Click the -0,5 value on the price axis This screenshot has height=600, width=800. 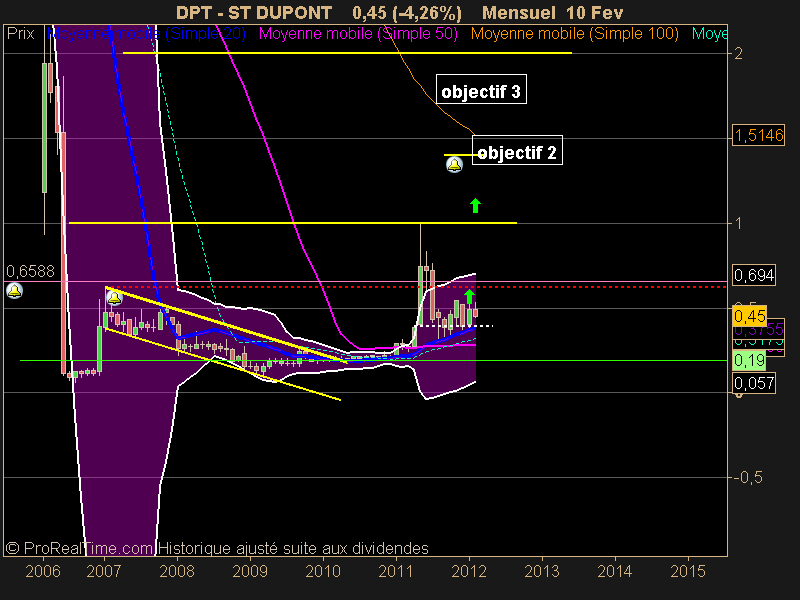748,478
